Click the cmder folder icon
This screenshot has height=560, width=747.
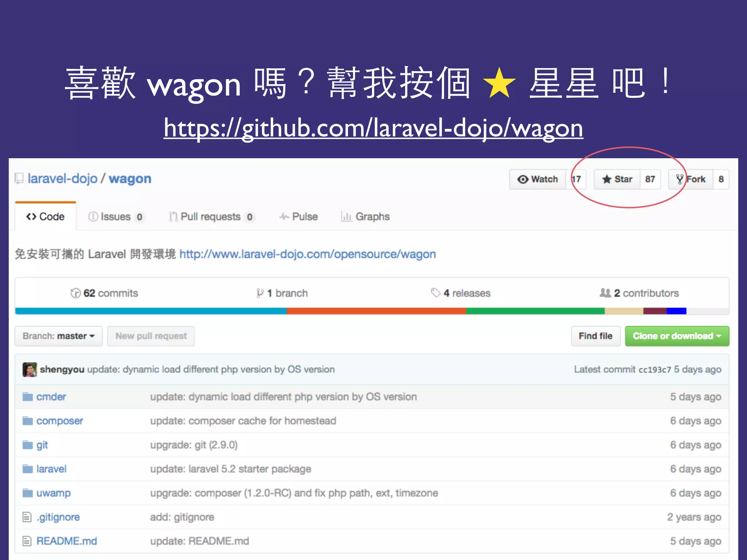pos(28,397)
